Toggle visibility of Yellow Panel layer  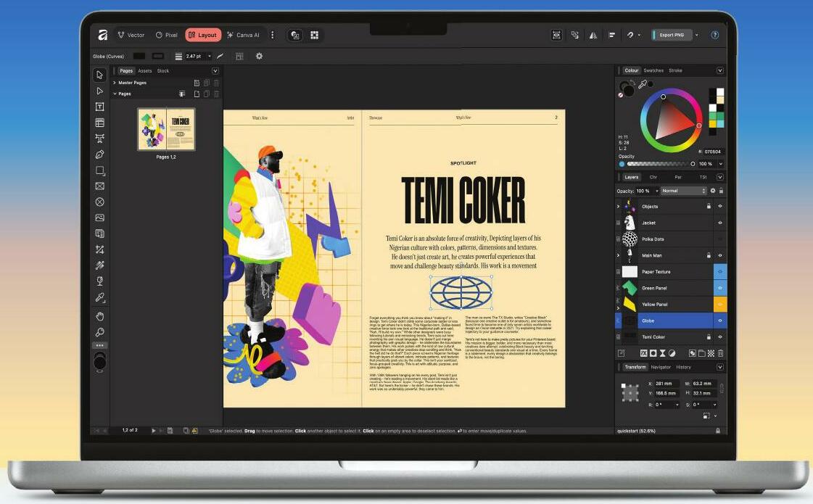pos(720,305)
